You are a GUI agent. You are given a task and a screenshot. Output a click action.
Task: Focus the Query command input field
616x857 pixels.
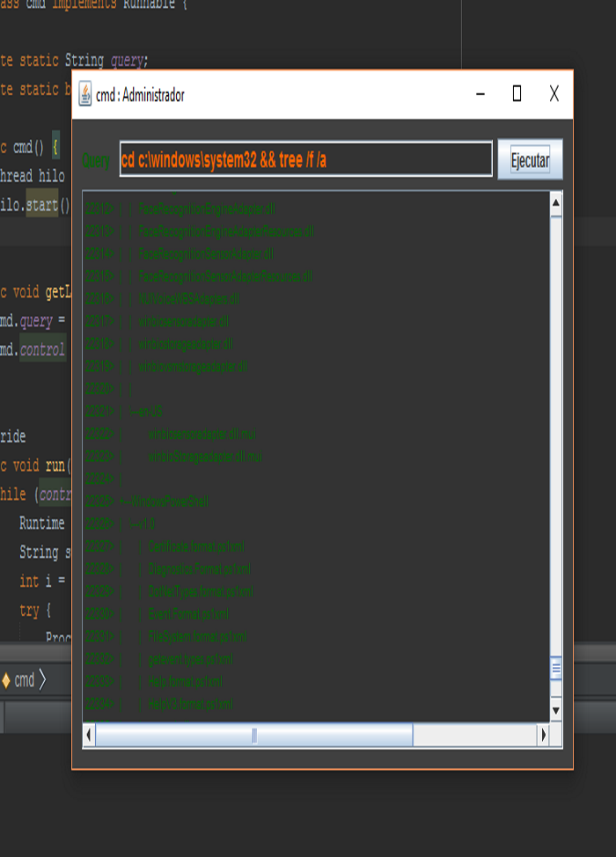[305, 159]
